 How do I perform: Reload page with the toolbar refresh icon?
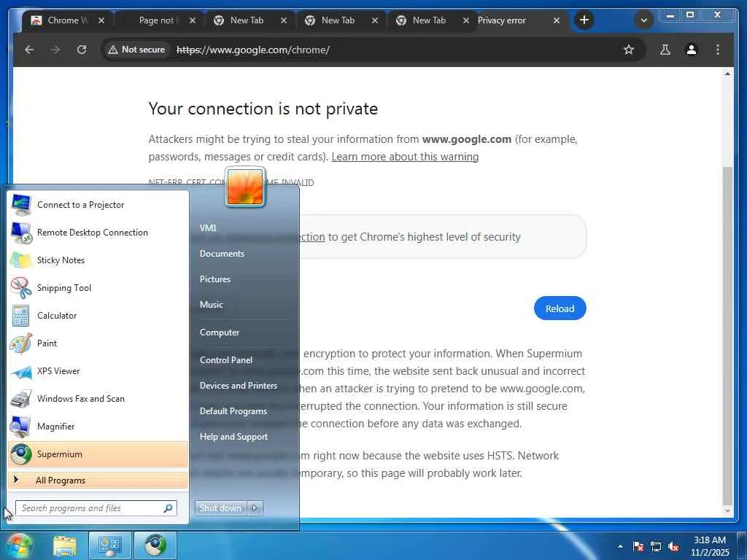[x=82, y=50]
